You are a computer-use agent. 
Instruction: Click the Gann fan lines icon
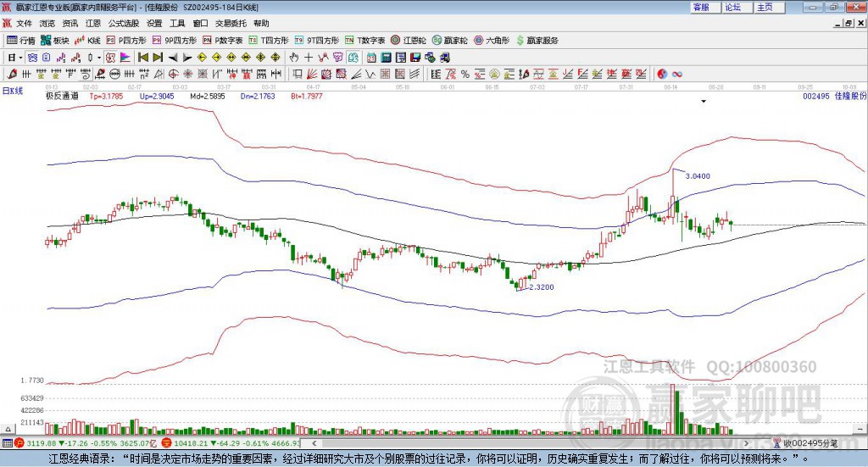[x=312, y=74]
